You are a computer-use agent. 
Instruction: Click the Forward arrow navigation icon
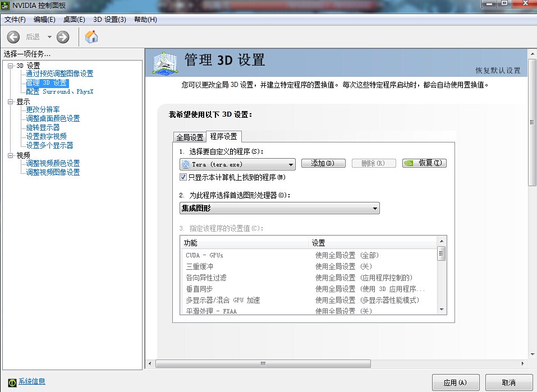[63, 37]
